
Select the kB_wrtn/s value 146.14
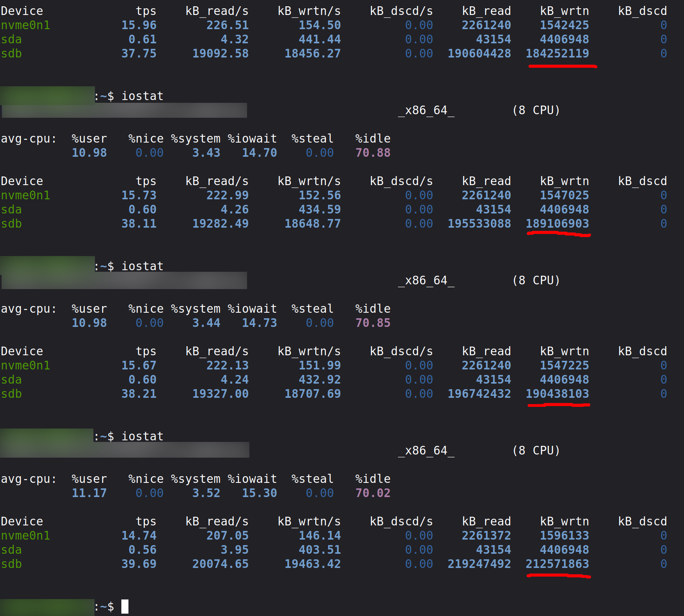pos(320,536)
